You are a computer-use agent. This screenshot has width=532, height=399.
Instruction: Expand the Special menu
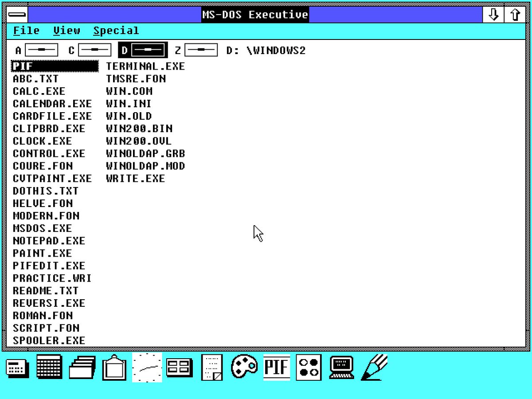(116, 31)
